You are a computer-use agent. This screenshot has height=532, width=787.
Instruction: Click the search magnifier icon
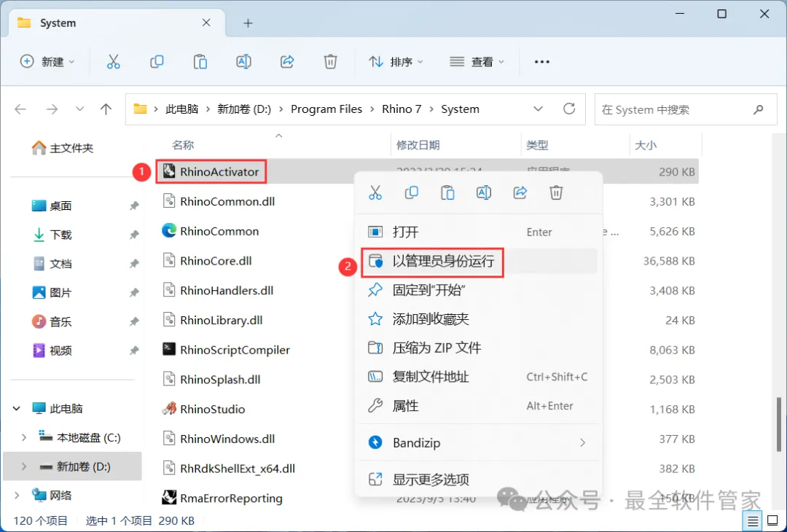[759, 109]
